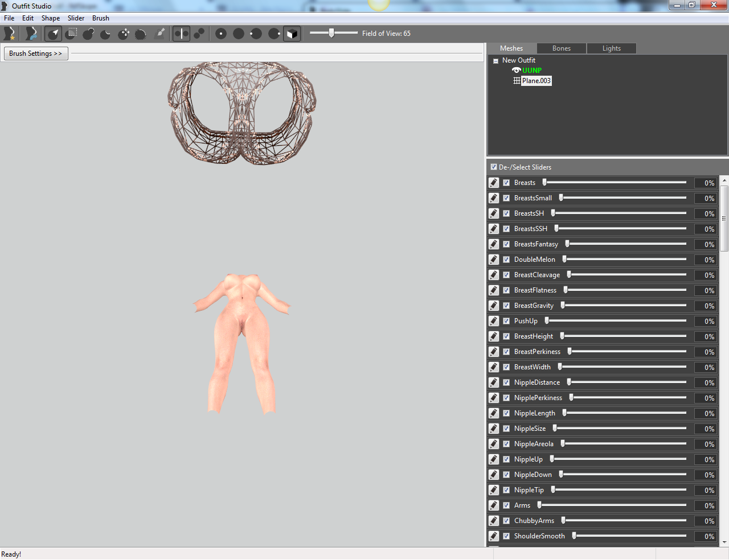Viewport: 729px width, 560px height.
Task: Switch to the Bones tab
Action: tap(562, 48)
